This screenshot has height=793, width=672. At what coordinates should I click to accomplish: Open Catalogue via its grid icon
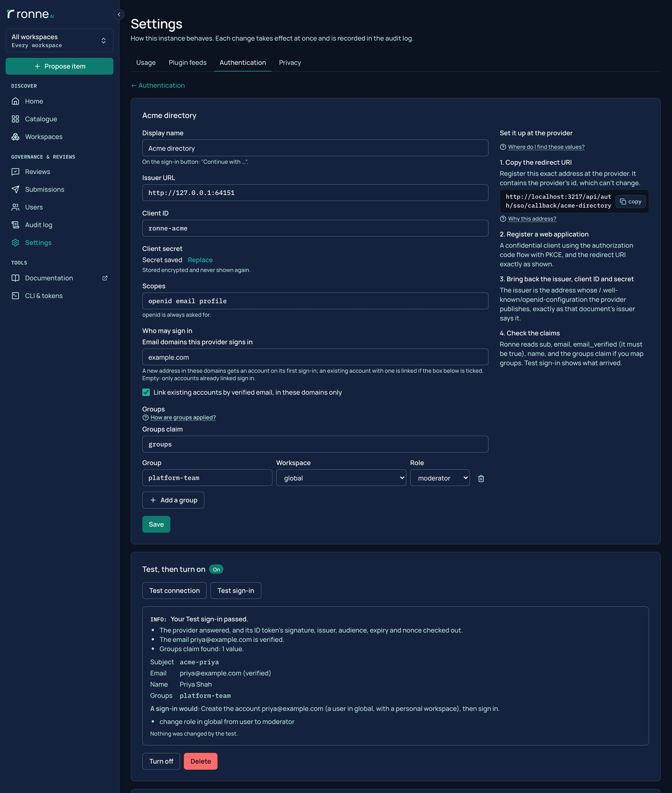coord(15,119)
